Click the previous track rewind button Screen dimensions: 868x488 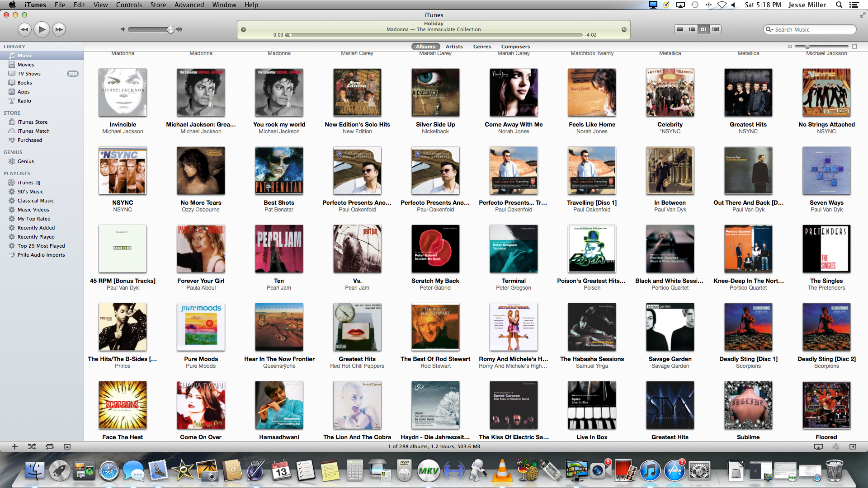pyautogui.click(x=24, y=29)
